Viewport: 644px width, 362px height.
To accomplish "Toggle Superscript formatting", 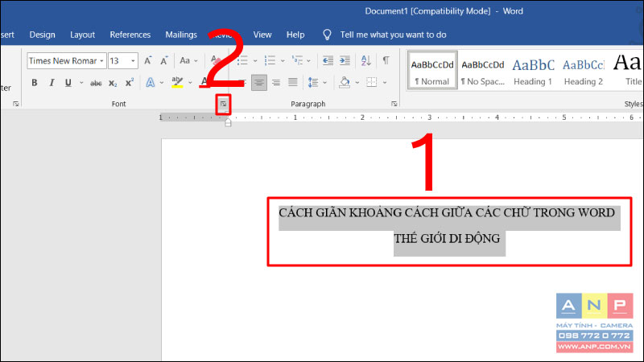I will click(x=130, y=83).
